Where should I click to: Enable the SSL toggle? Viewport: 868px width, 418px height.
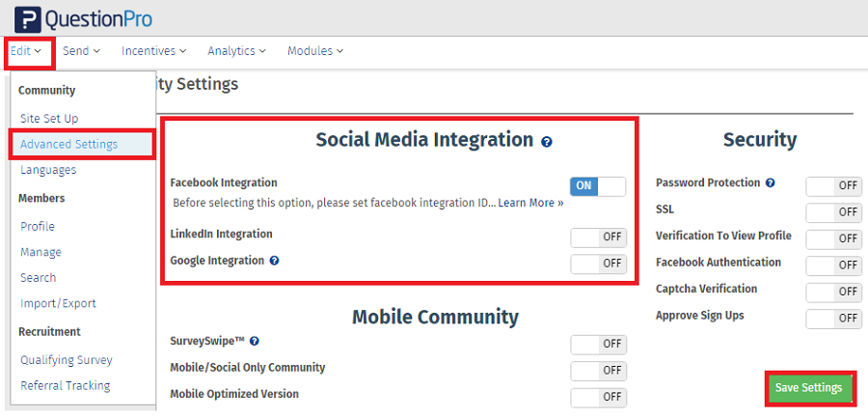(x=833, y=211)
